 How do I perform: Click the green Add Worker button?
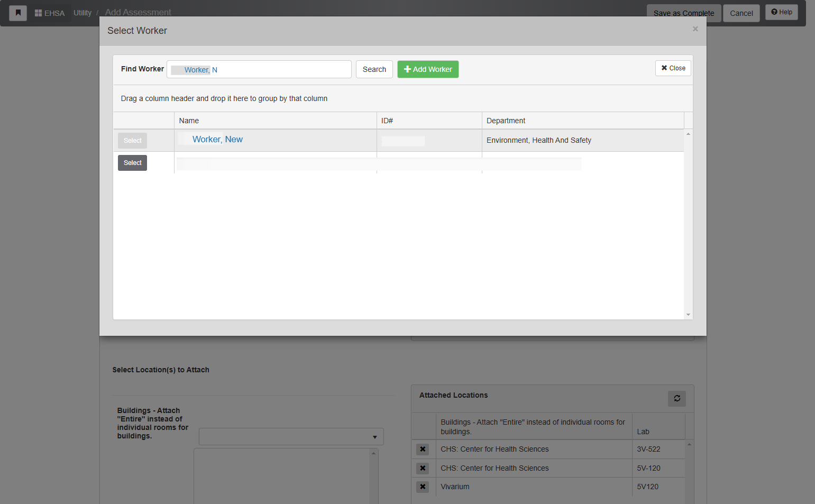[x=428, y=69]
